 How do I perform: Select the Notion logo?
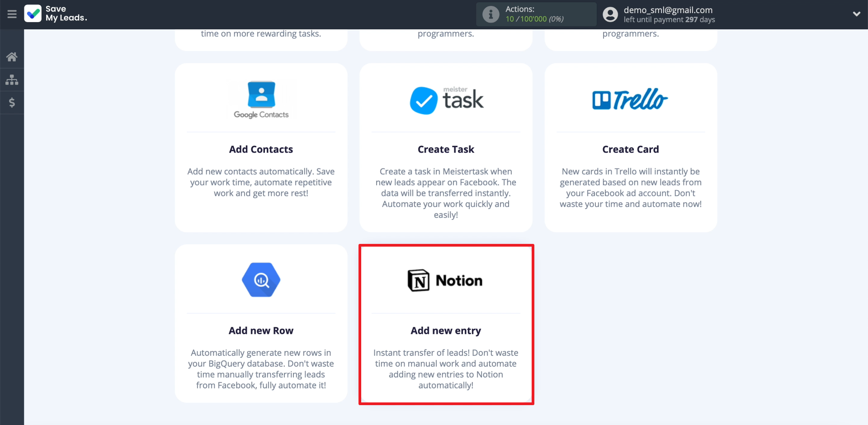[445, 280]
